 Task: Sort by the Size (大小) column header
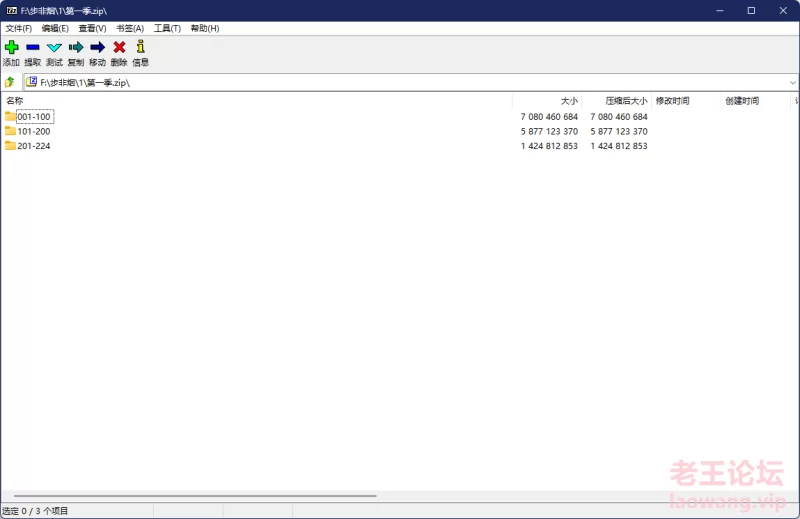click(x=547, y=101)
